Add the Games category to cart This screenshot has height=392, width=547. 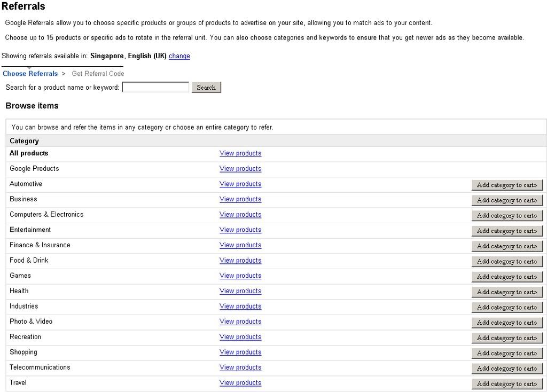click(507, 277)
